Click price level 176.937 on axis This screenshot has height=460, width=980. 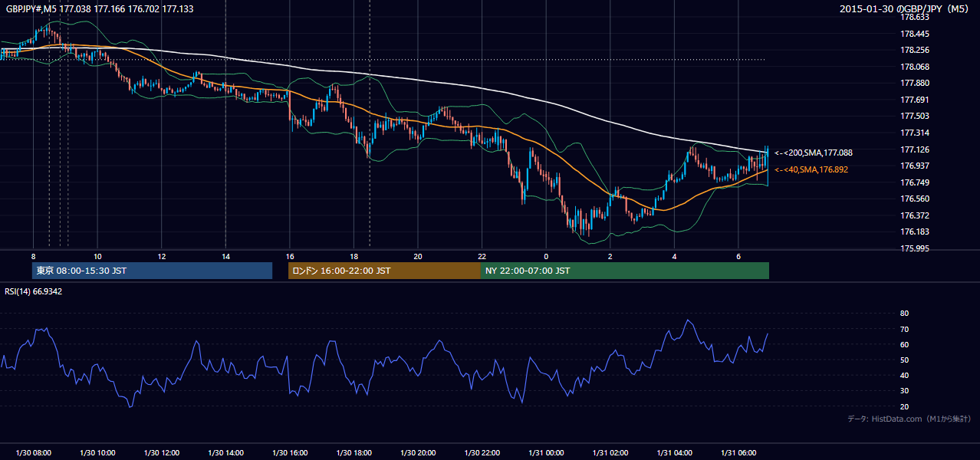coord(914,166)
